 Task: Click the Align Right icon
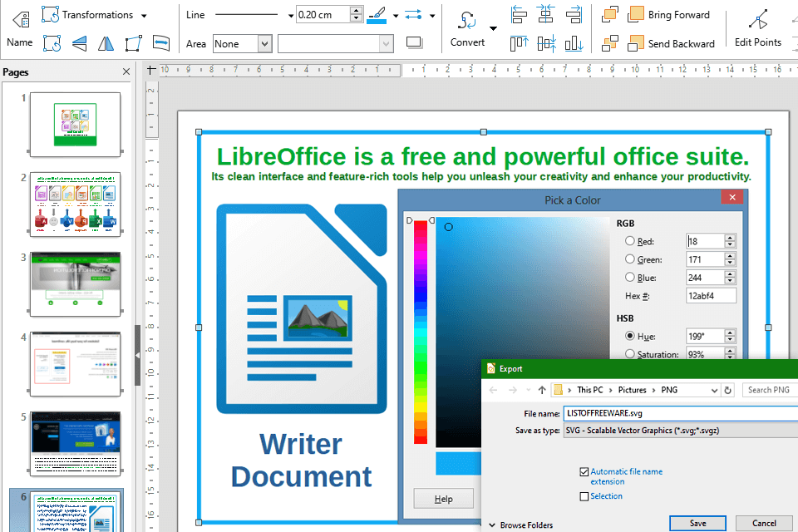coord(574,15)
